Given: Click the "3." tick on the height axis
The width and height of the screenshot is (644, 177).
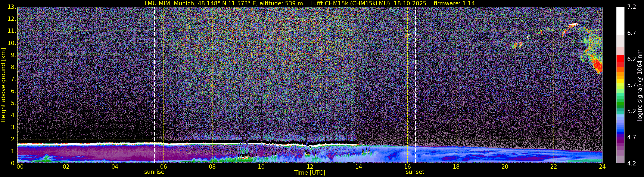Looking at the screenshot, I should coord(13,127).
